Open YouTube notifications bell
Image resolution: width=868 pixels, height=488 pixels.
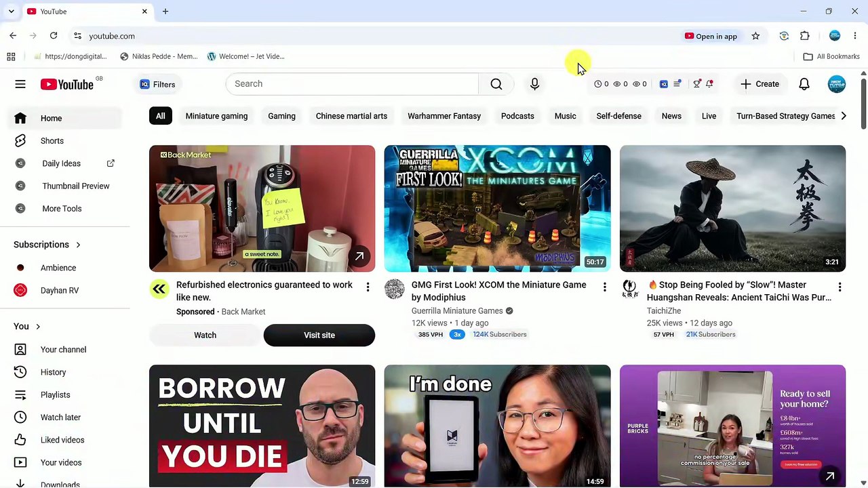click(804, 84)
